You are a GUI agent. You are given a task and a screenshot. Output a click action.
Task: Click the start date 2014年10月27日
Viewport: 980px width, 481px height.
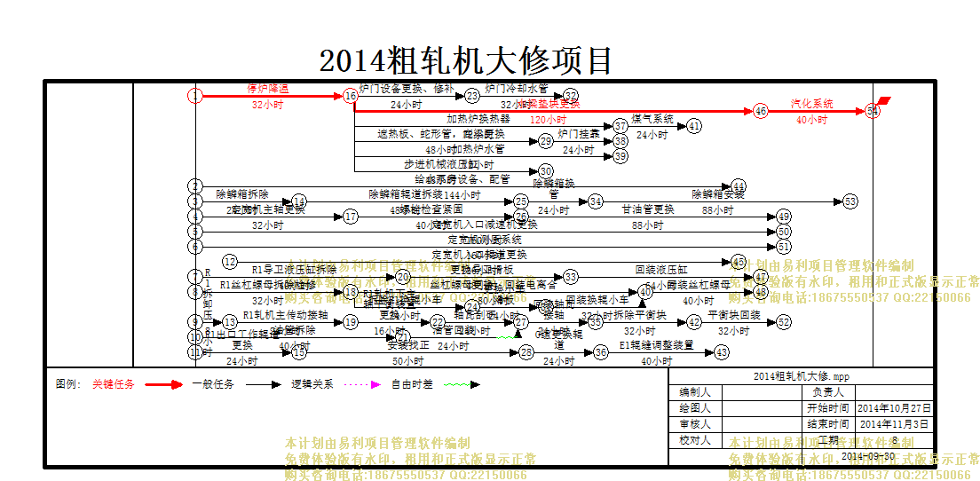pos(895,408)
